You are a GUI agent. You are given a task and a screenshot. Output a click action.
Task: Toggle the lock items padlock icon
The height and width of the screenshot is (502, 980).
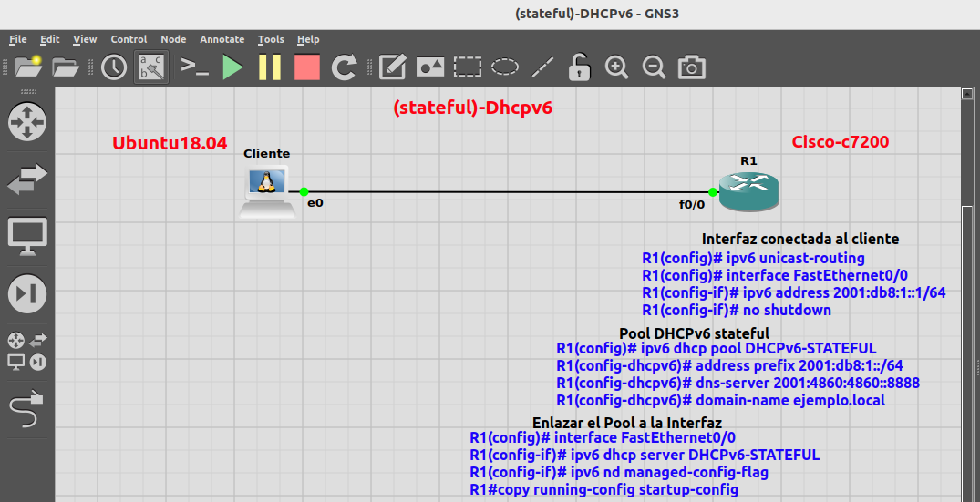tap(579, 67)
